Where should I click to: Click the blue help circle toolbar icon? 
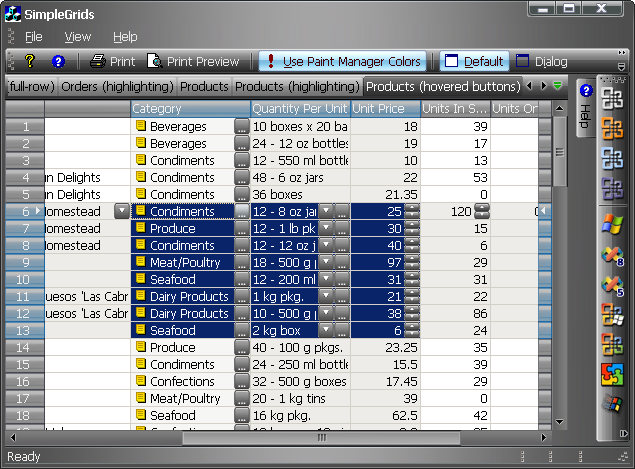(58, 61)
